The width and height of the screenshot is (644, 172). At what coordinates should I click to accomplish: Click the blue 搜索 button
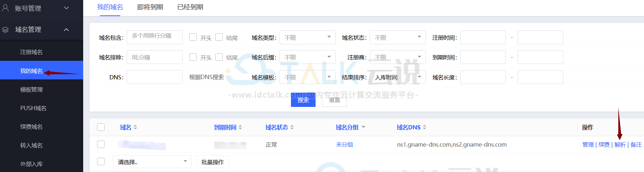[303, 100]
